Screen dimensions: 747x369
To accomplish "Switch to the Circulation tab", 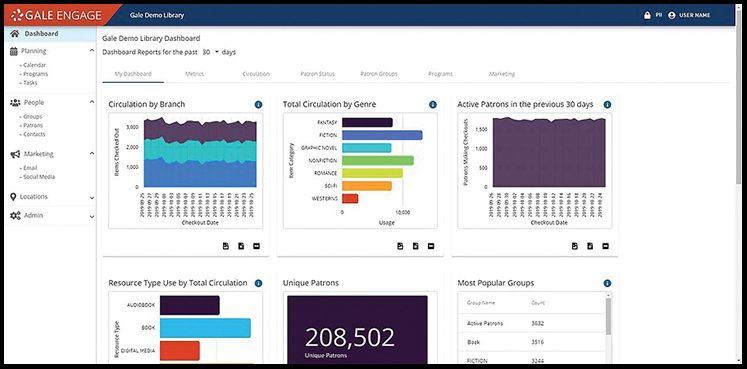I will point(256,74).
